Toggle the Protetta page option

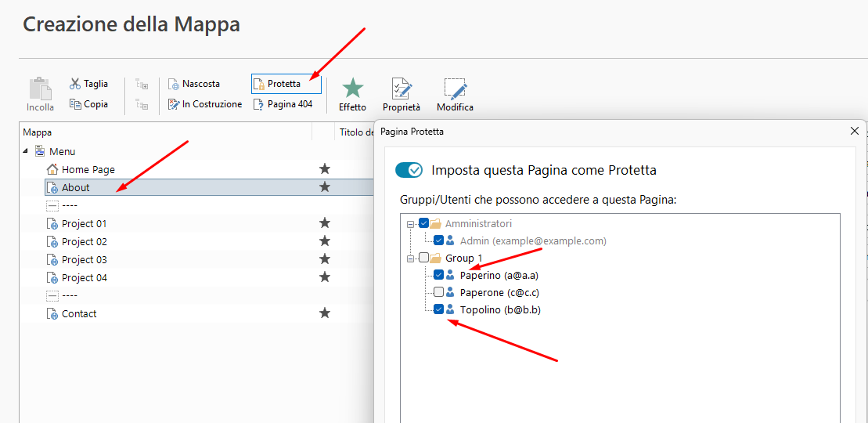point(286,84)
